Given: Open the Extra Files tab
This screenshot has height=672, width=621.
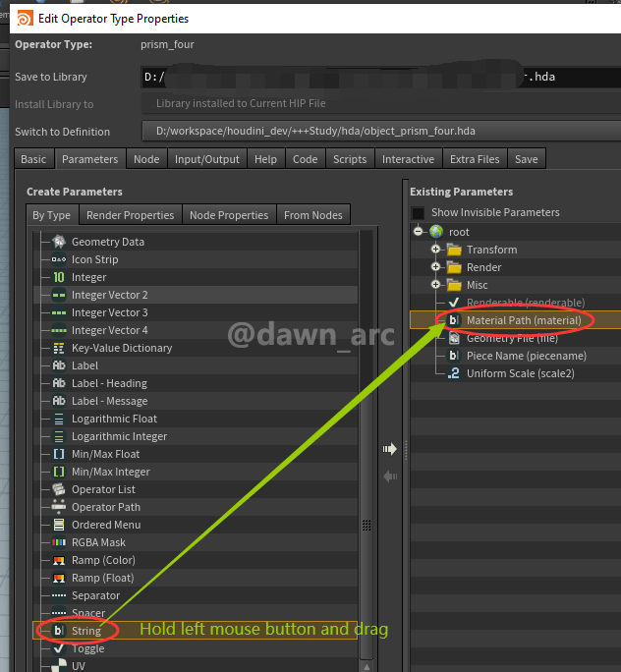Looking at the screenshot, I should 475,159.
